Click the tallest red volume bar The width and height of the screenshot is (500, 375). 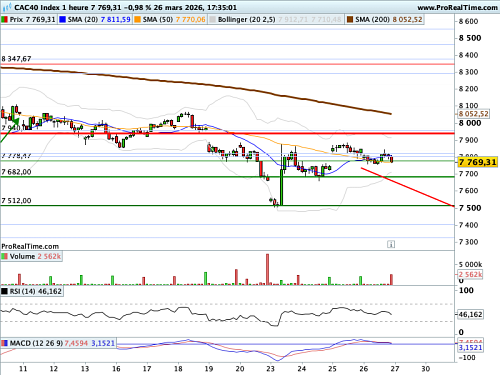267,269
